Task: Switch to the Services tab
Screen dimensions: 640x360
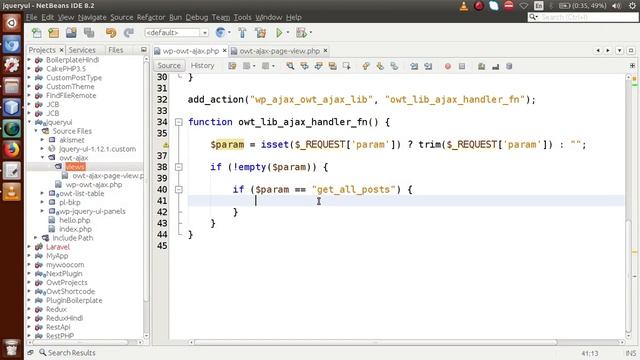Action: pyautogui.click(x=82, y=50)
